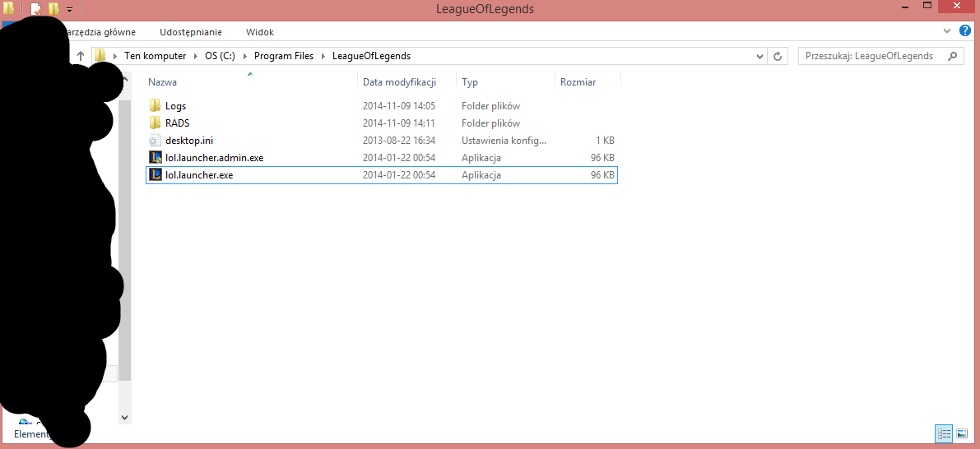Image resolution: width=980 pixels, height=449 pixels.
Task: Open the Udostępnianie ribbon tab
Action: [191, 32]
